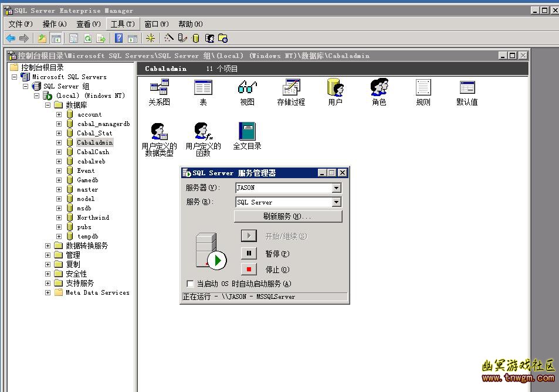The height and width of the screenshot is (392, 559).
Task: Expand the 管理 folder node
Action: [48, 255]
